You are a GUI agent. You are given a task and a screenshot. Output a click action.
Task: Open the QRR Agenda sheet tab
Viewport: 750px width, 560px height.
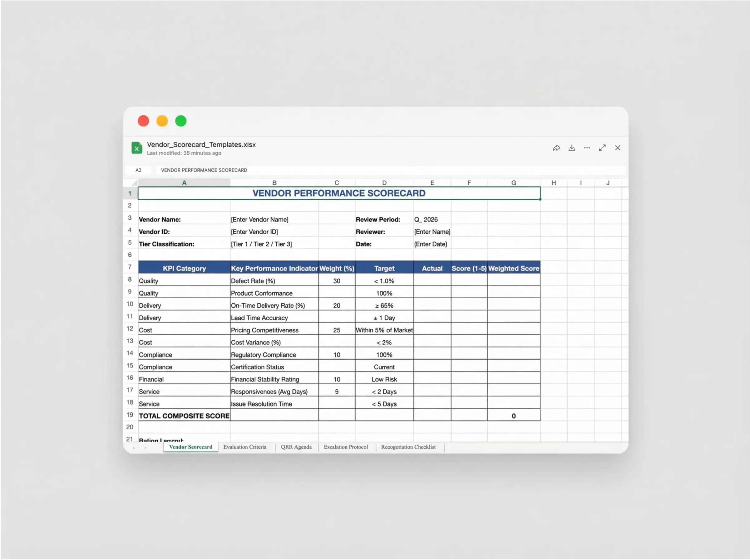(296, 447)
